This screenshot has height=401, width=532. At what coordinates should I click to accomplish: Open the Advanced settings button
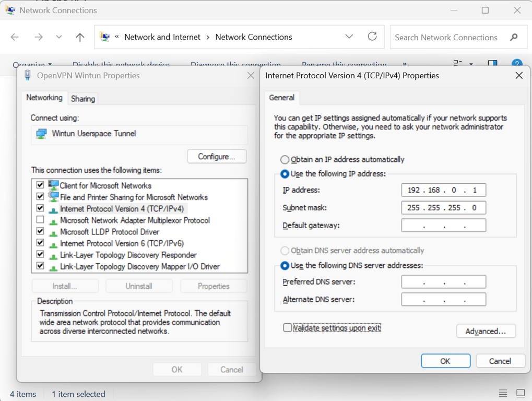pos(486,331)
